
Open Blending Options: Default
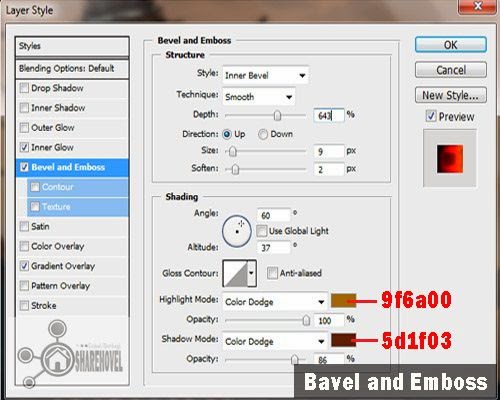[72, 69]
